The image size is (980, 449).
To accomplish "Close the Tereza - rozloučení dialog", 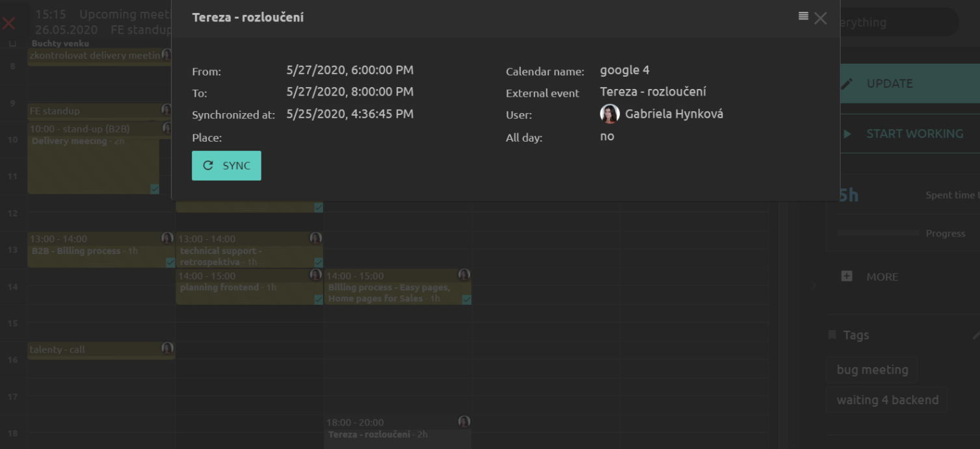I will (821, 19).
